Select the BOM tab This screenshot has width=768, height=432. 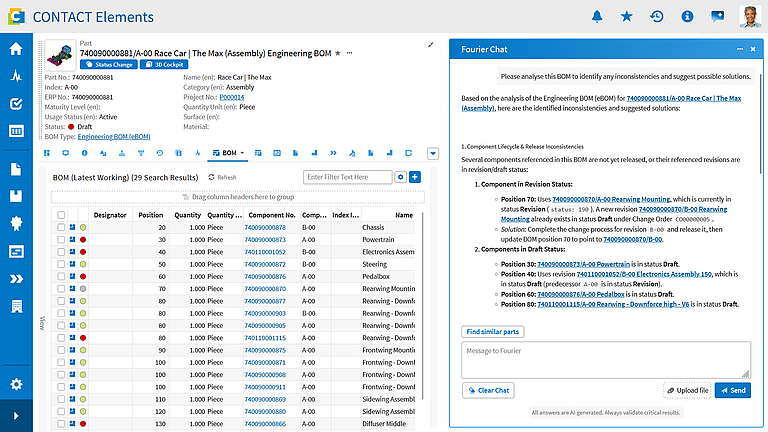tap(225, 153)
